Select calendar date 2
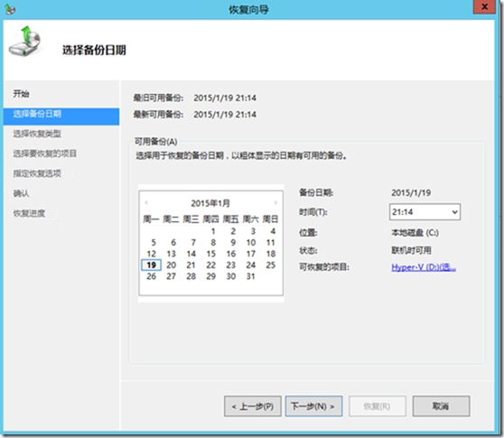Screen dimensions: 504x438 [233, 231]
